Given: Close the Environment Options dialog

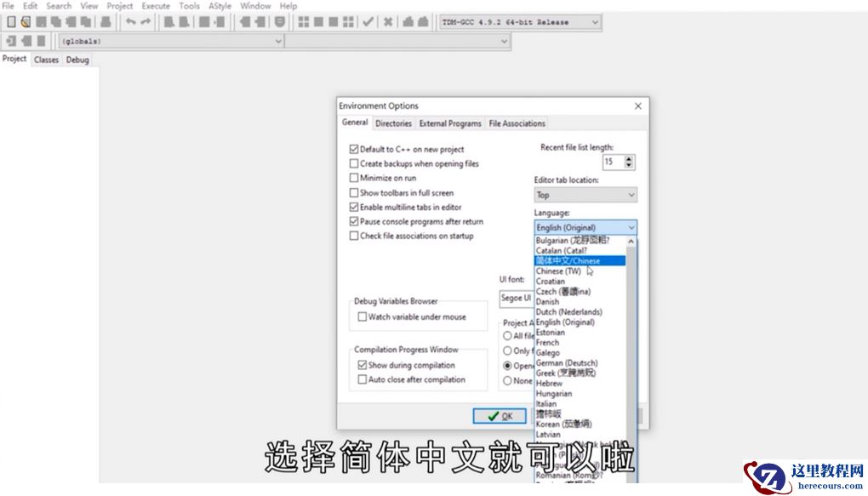Looking at the screenshot, I should point(637,105).
